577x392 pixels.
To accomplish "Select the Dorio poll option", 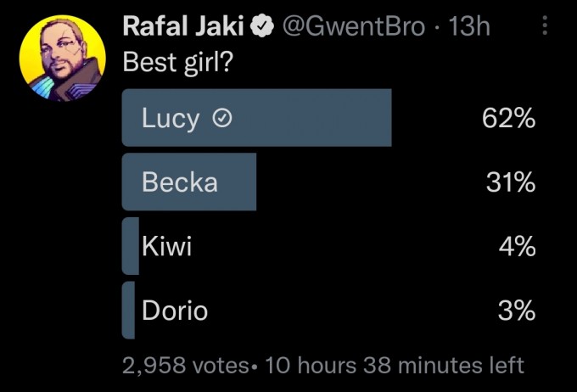I will point(328,311).
